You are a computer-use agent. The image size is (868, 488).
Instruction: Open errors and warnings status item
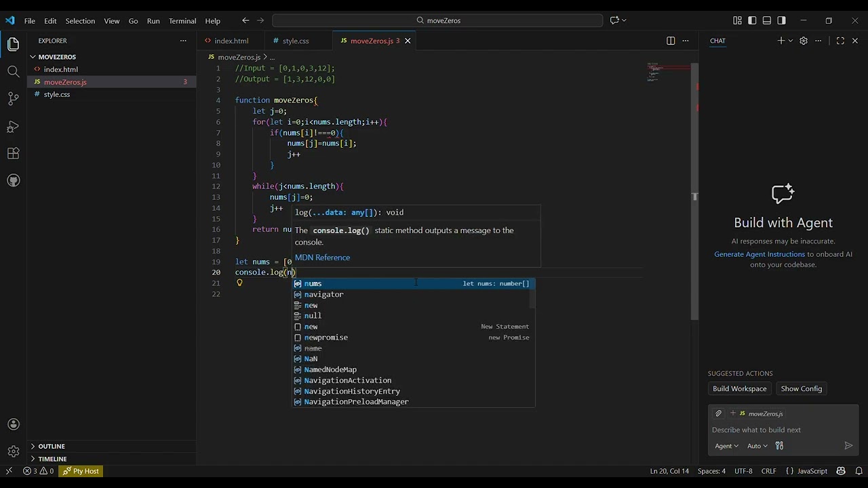point(38,471)
